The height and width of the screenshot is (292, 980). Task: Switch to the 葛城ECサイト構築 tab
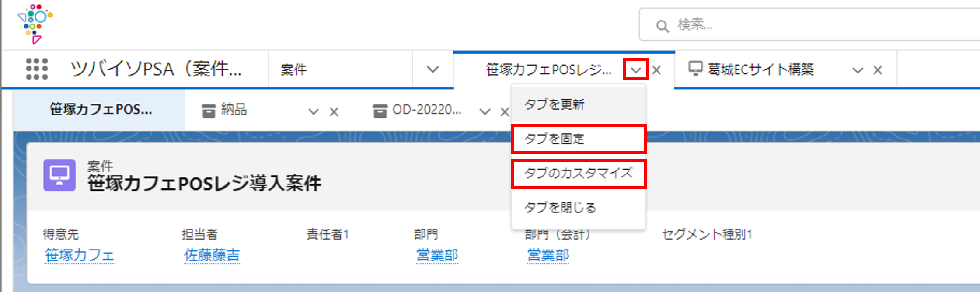760,69
